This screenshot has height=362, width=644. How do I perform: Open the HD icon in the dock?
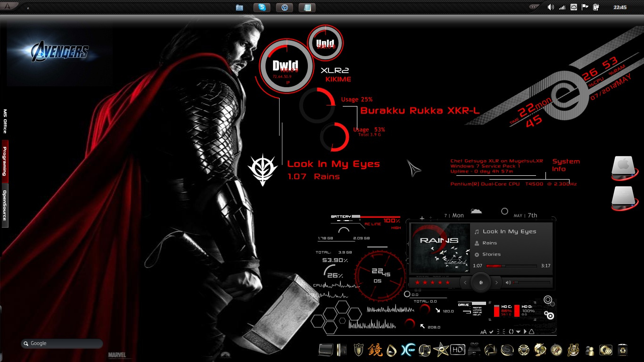457,350
